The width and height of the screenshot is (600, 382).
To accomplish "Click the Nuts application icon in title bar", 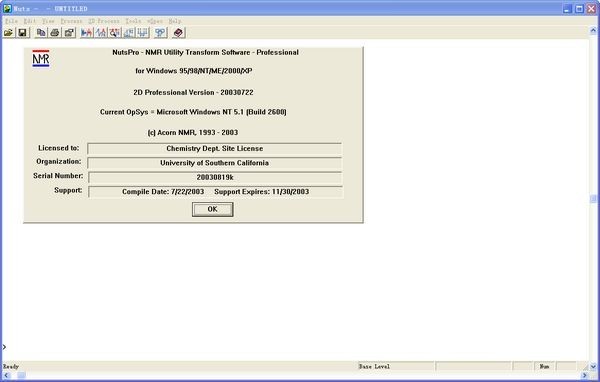I will (x=7, y=8).
